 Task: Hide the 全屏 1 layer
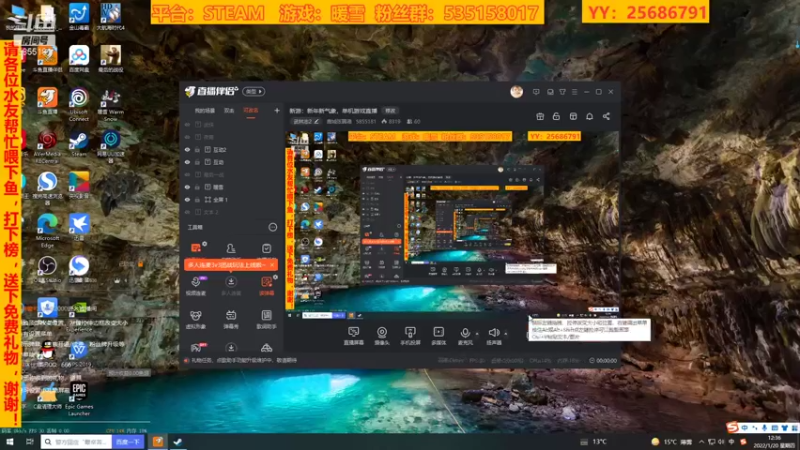click(x=187, y=199)
